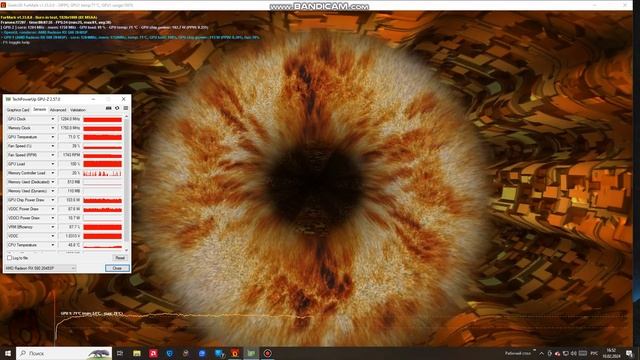Switch to Graphics Card tab

pyautogui.click(x=18, y=110)
